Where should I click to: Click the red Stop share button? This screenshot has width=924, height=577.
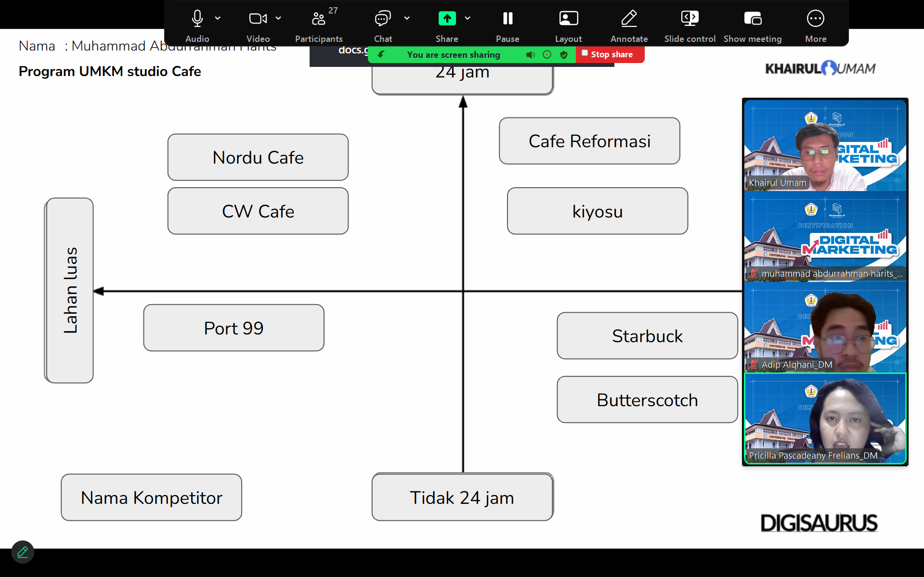coord(610,55)
